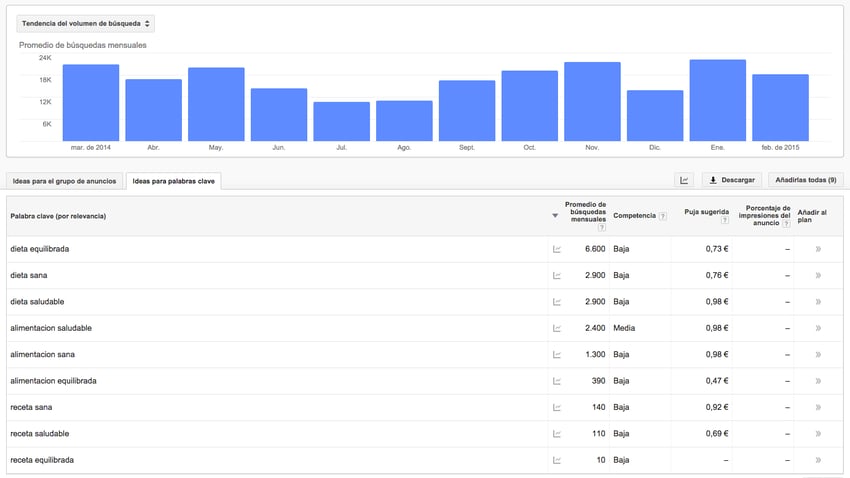Open trend chart icon for dieta sana
Image resolution: width=850 pixels, height=478 pixels.
click(556, 275)
